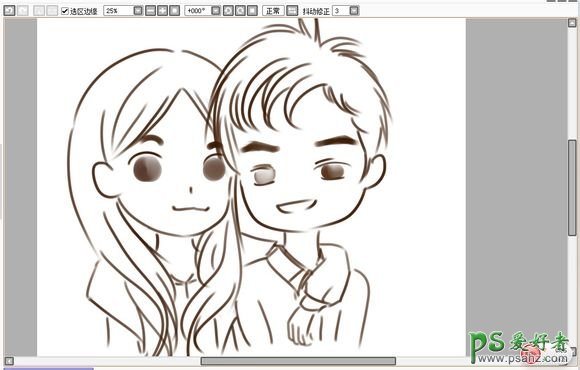Screen dimensions: 580x370
Task: Toggle the 选区边缘 checkbox
Action: (65, 11)
